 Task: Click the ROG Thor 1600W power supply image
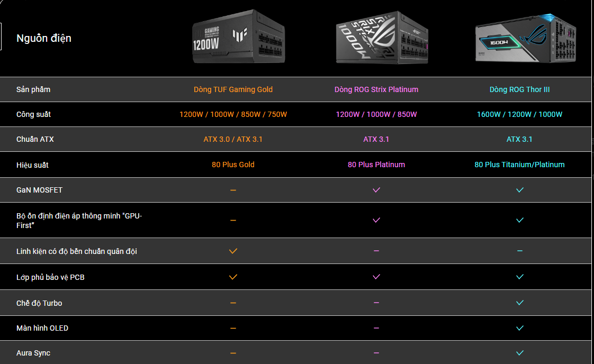(526, 38)
